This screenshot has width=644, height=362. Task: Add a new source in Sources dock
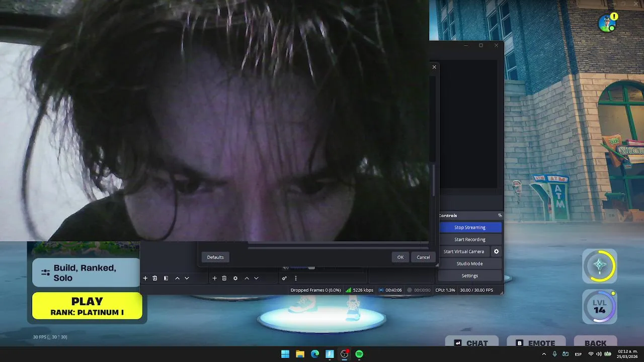(215, 278)
